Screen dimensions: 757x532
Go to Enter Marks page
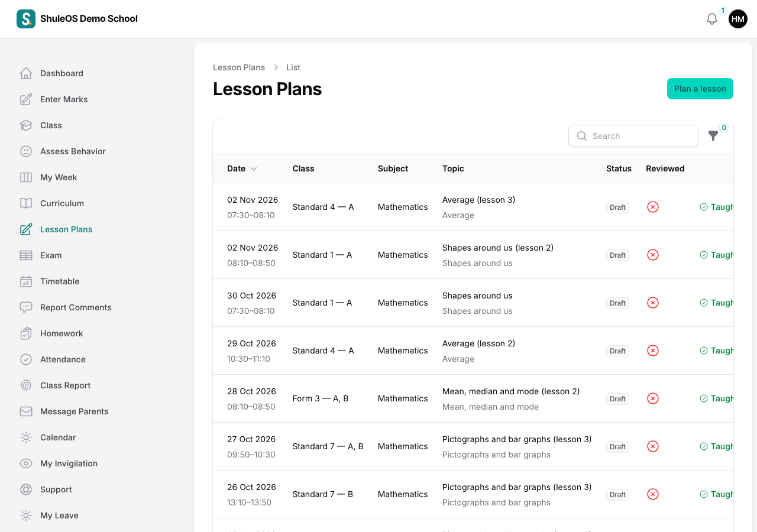64,99
